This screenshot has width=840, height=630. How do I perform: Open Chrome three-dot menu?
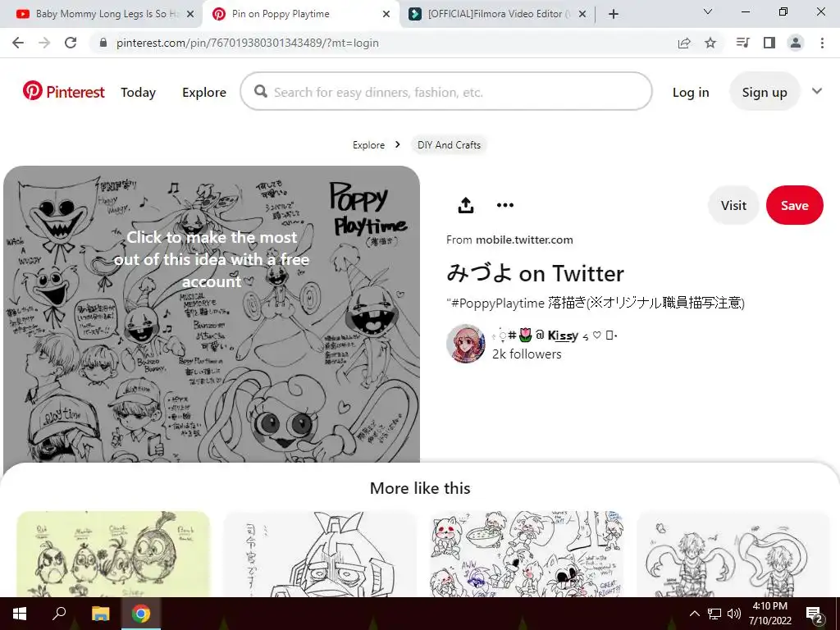click(x=822, y=43)
